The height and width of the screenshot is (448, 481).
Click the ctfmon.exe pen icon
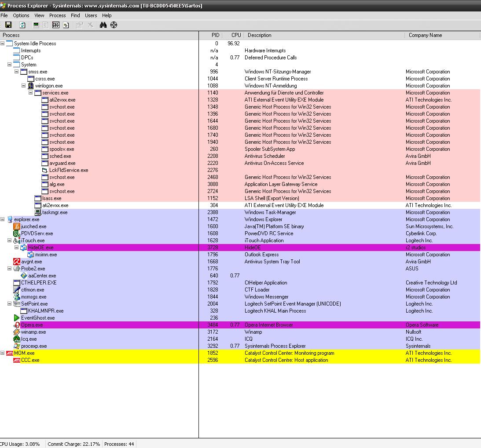pos(17,290)
